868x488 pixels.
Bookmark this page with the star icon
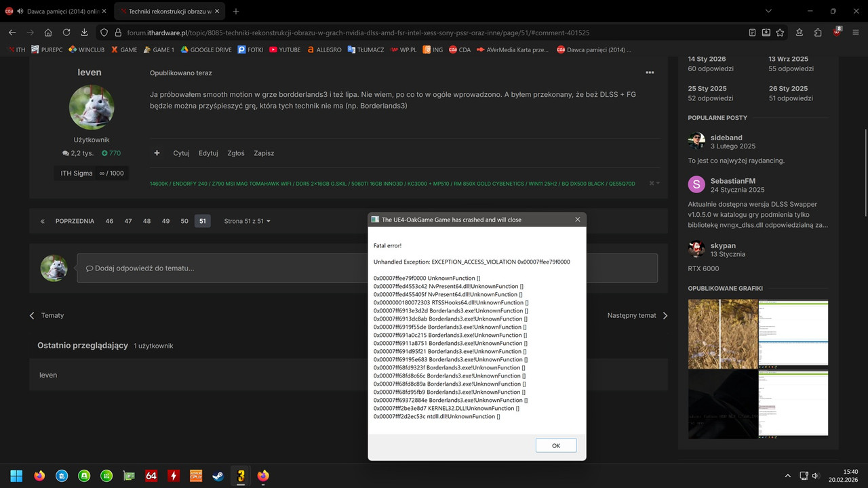pos(780,33)
